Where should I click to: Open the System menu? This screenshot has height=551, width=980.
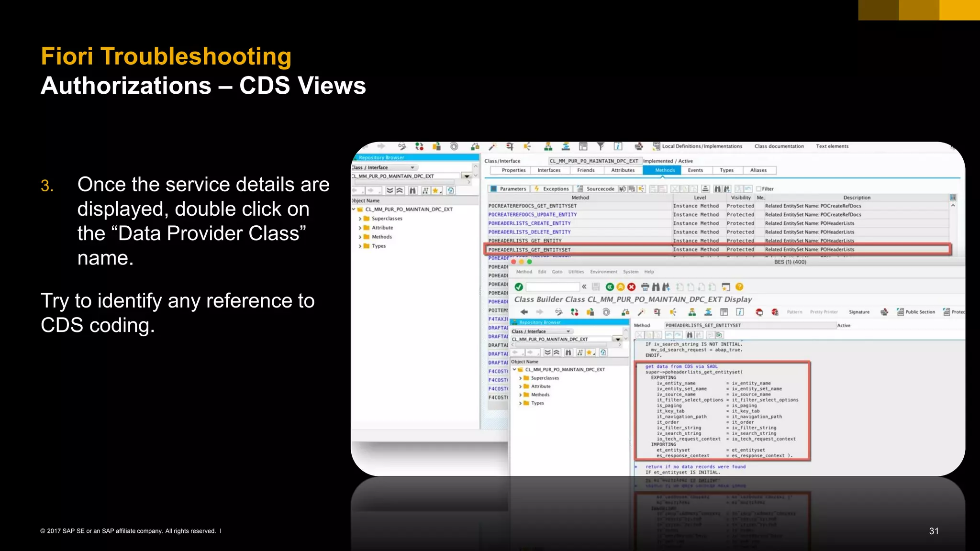(631, 272)
